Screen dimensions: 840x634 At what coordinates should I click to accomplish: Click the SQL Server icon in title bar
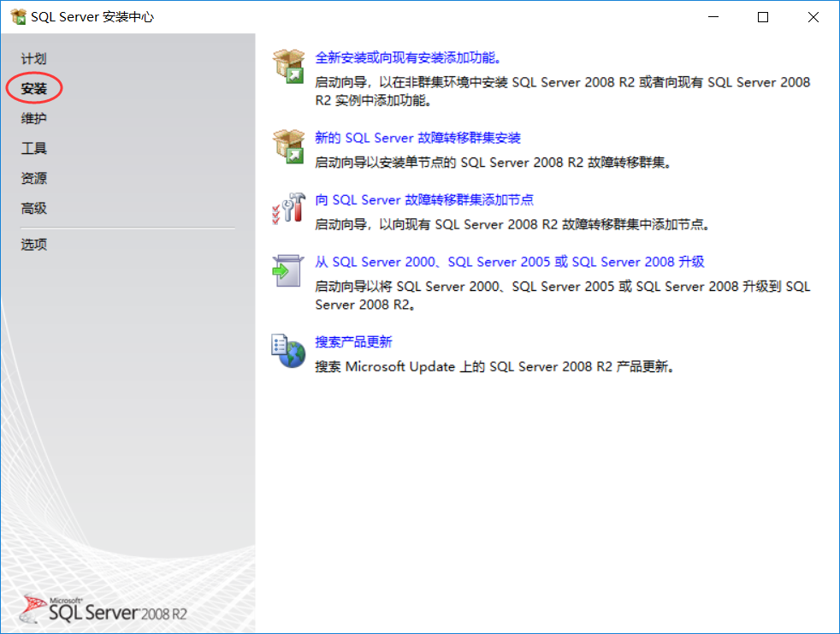click(17, 16)
